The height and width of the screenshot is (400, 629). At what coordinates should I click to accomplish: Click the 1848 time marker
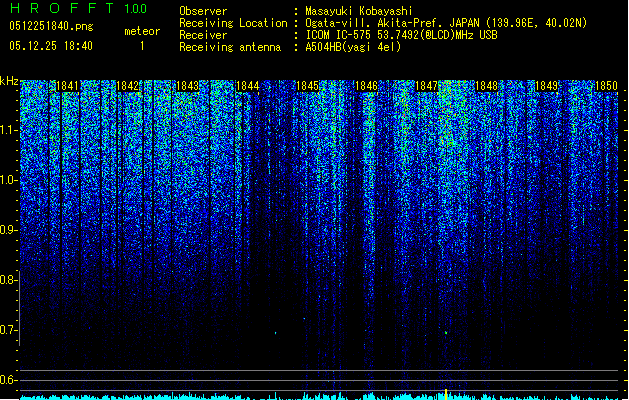486,86
